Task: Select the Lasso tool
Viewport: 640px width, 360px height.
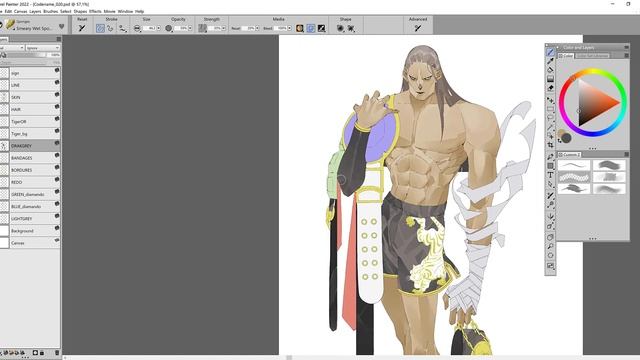Action: click(550, 118)
